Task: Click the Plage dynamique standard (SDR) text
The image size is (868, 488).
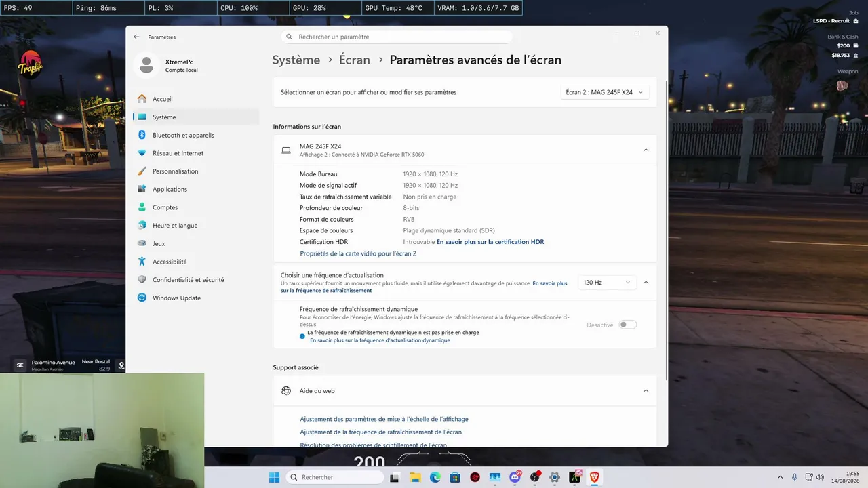Action: [449, 230]
